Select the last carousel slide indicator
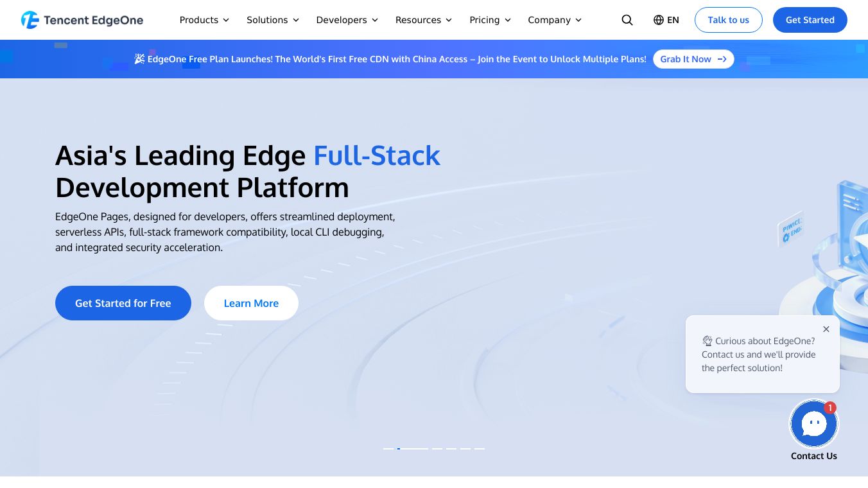Viewport: 868px width, 488px height. [x=480, y=448]
